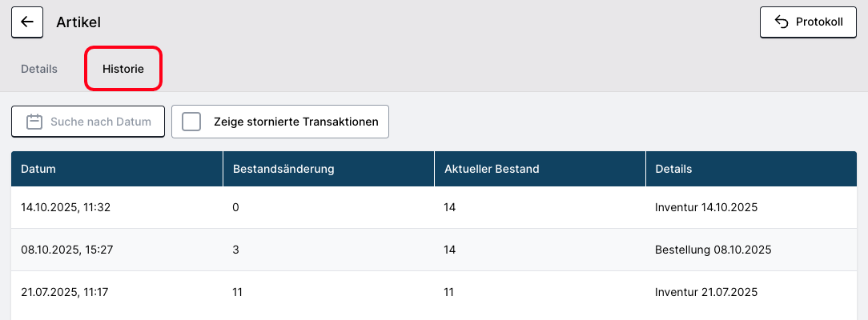
Task: Click the back arrow icon
Action: [x=27, y=22]
